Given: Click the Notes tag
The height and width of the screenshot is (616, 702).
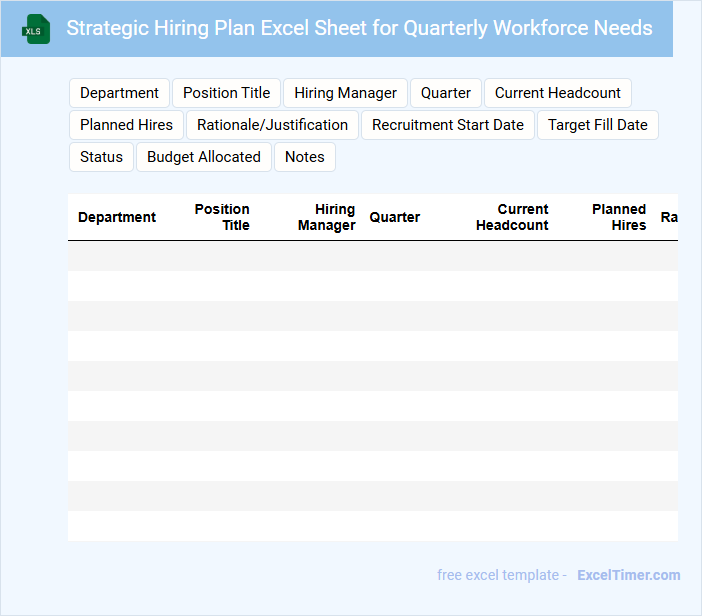Looking at the screenshot, I should (304, 157).
